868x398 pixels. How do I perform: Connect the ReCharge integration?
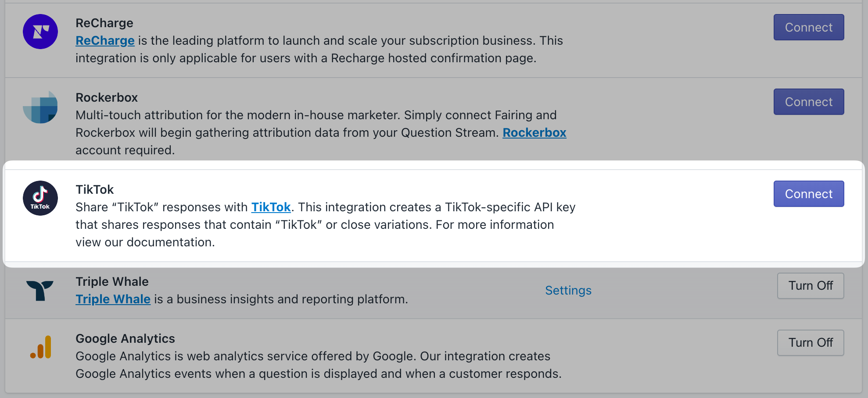coord(809,27)
